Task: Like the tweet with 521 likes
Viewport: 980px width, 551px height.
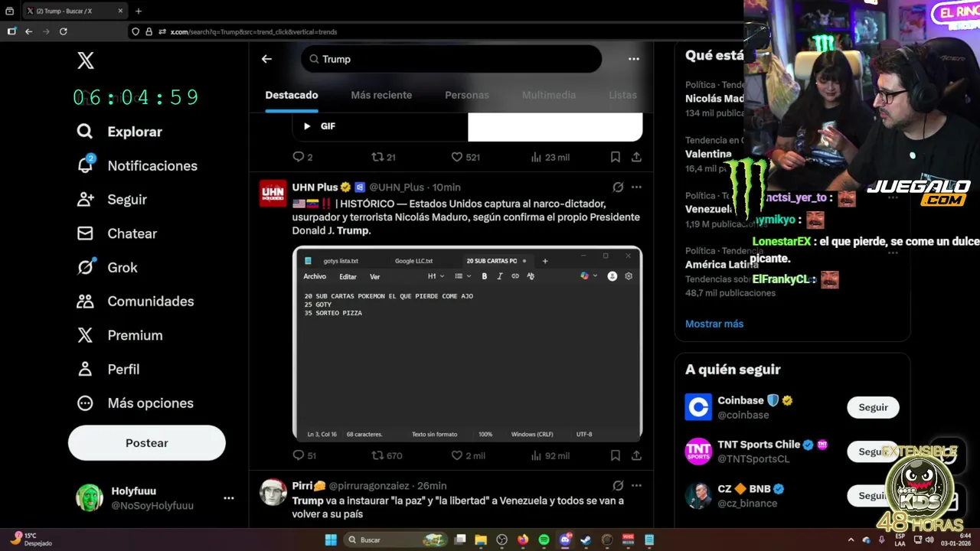Action: coord(465,157)
